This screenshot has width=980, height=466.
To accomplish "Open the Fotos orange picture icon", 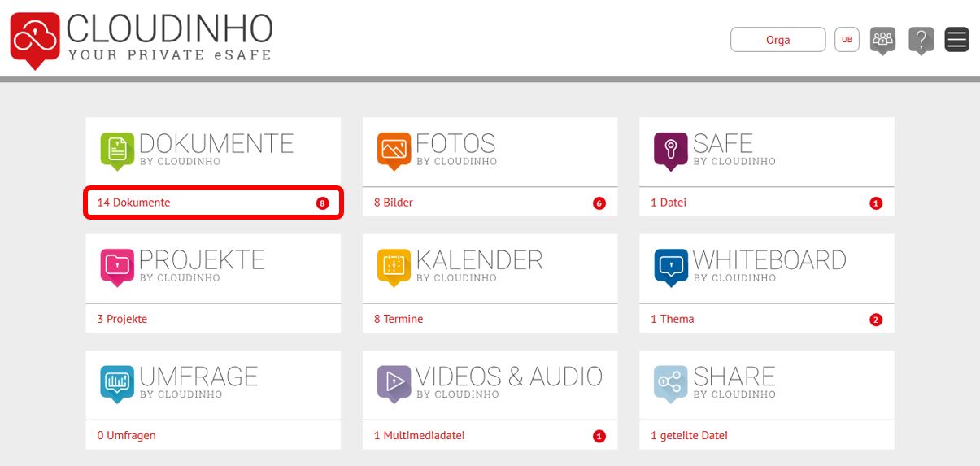I will pos(394,151).
